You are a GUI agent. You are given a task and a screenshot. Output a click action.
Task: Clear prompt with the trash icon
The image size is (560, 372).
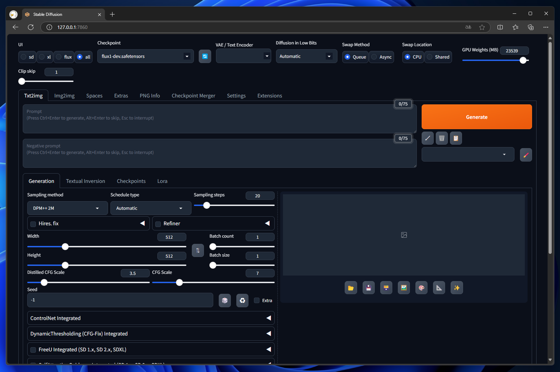click(441, 138)
